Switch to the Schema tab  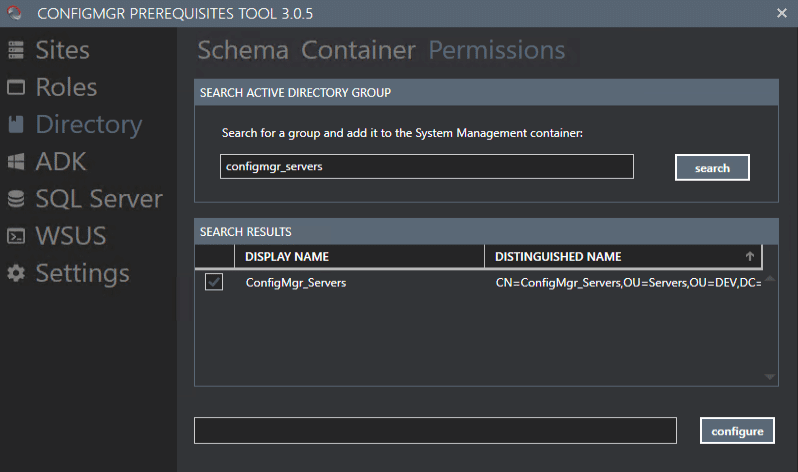[243, 50]
